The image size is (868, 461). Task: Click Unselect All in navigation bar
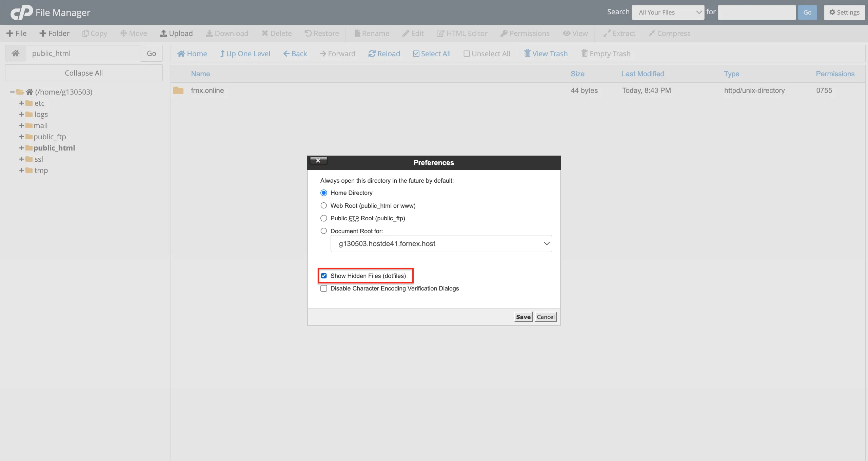[487, 54]
